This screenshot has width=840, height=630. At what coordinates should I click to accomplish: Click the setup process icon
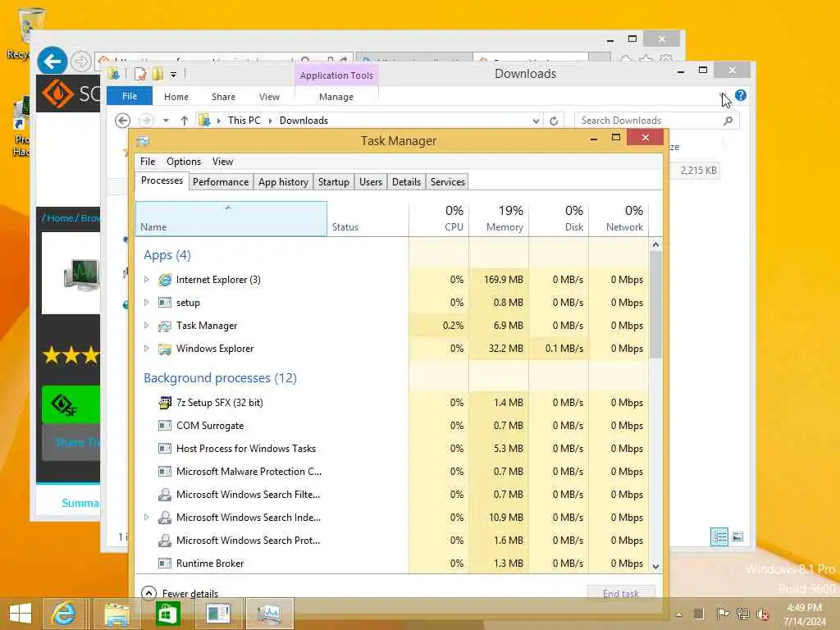coord(164,303)
